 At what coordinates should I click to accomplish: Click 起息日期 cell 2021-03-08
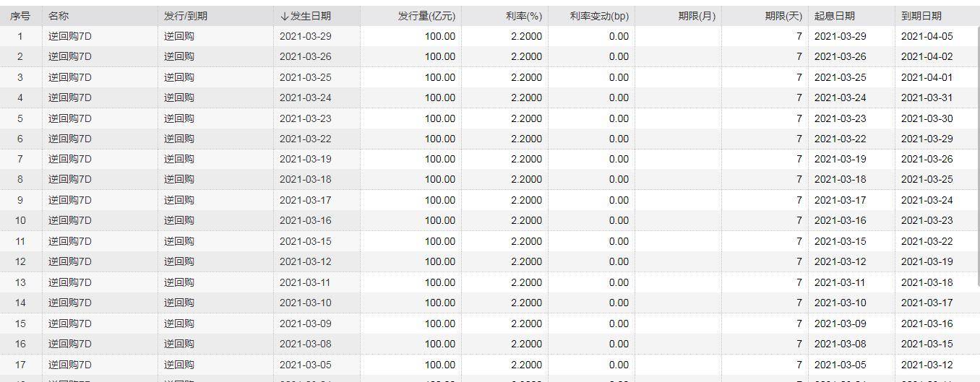[841, 344]
